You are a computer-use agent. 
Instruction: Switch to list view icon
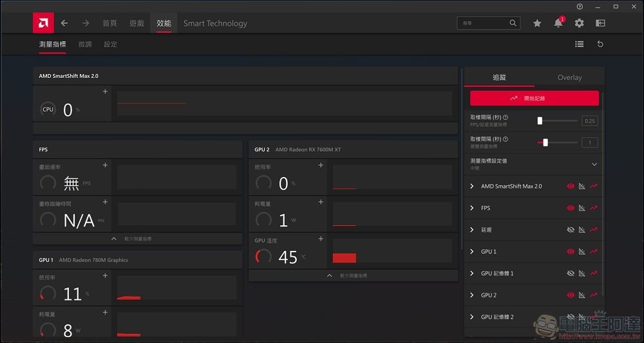pyautogui.click(x=580, y=44)
